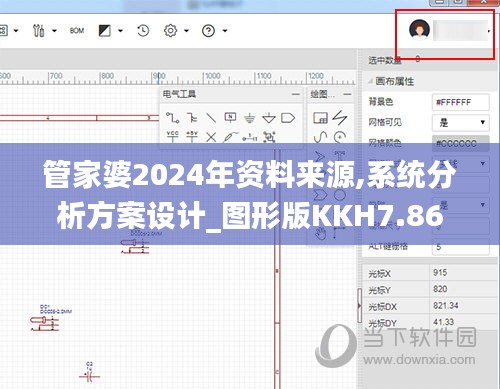Screen dimensions: 500x389
Task: Select the Pin tool
Action: 250,137
